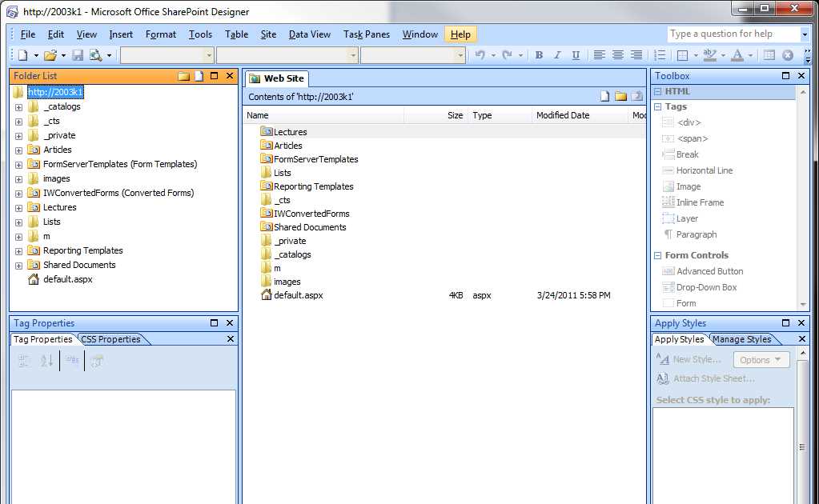Click the Options button in Apply Styles

click(759, 359)
